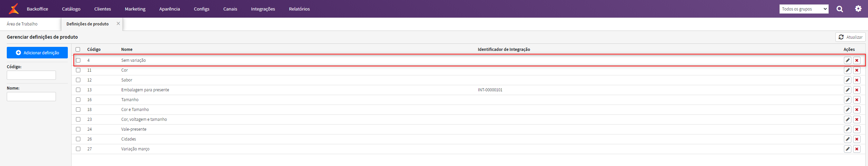Click the orange app logo icon
This screenshot has height=166, width=868.
tap(14, 9)
